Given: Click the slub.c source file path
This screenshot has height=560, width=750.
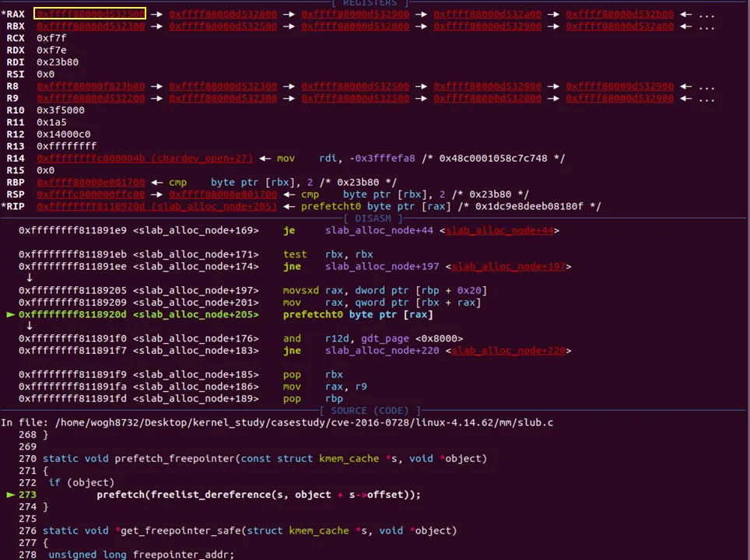Looking at the screenshot, I should pyautogui.click(x=304, y=422).
